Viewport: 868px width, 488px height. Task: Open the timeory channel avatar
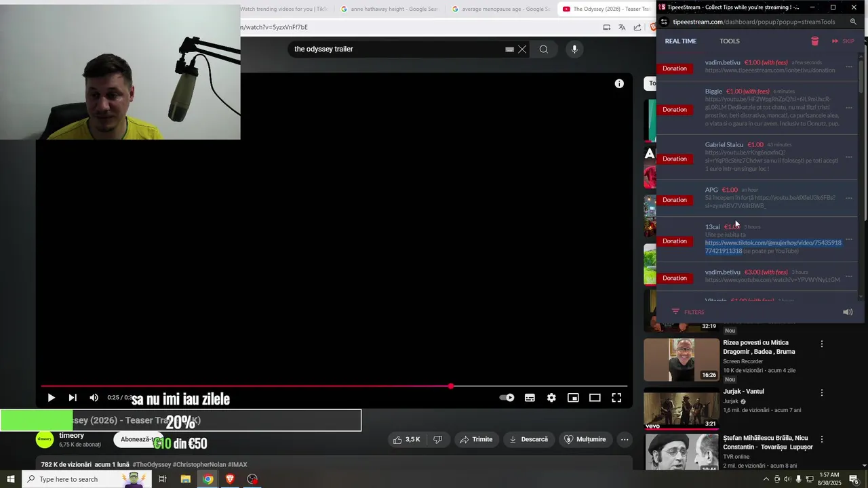(45, 439)
